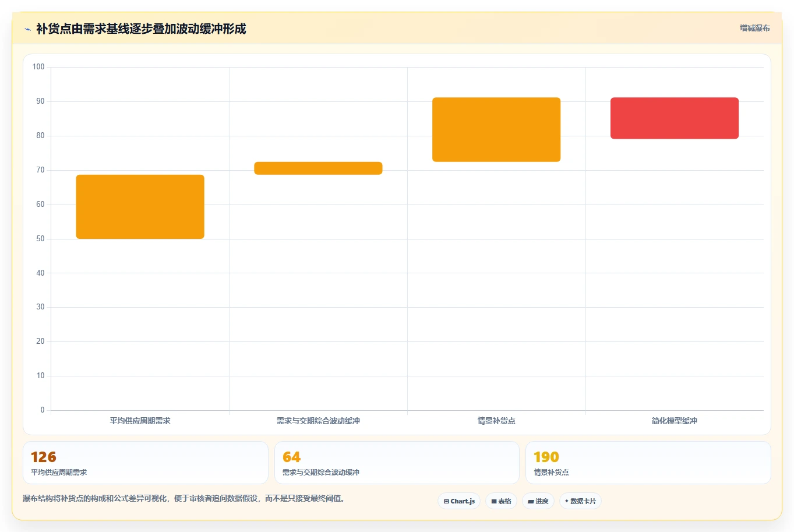Click the chart title 补货点由需求基线逐步叠加波动缓冲形成
This screenshot has width=794, height=532.
pyautogui.click(x=141, y=29)
